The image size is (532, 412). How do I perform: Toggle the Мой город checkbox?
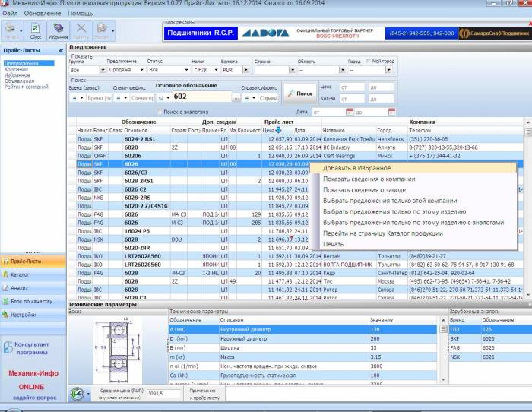(x=368, y=61)
